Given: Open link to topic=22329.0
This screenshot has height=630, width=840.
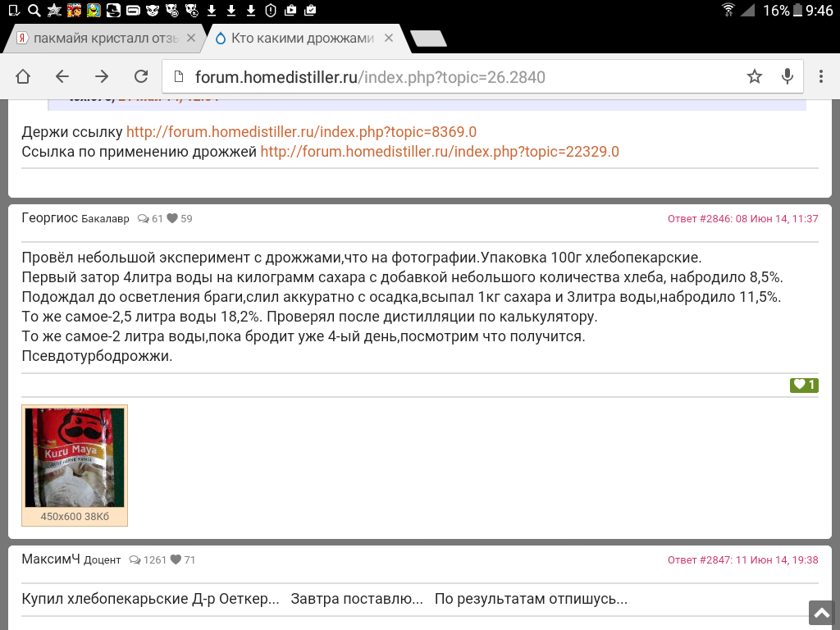Looking at the screenshot, I should point(440,152).
